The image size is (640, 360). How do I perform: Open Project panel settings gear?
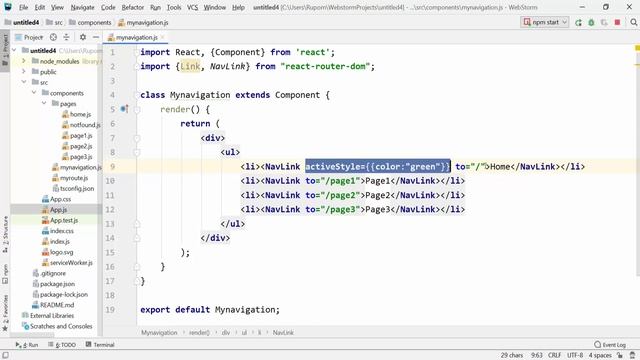(83, 37)
